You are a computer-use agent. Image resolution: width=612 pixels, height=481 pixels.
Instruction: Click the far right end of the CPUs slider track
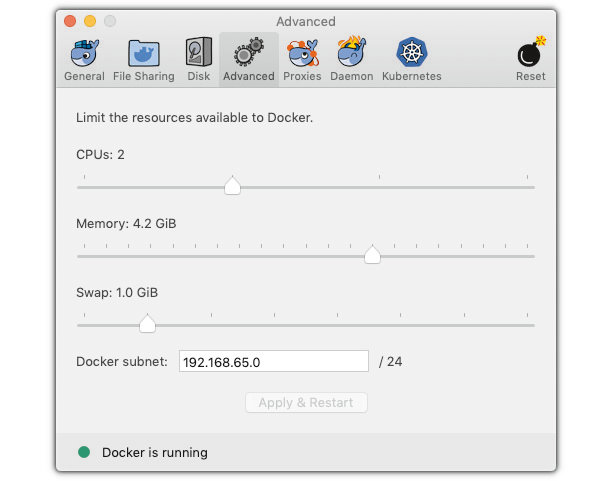[x=531, y=187]
